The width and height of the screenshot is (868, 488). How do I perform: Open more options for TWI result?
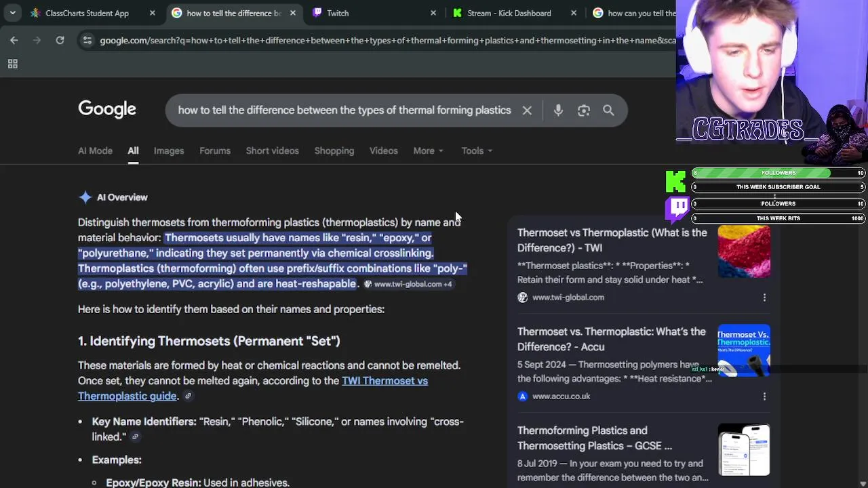point(764,298)
